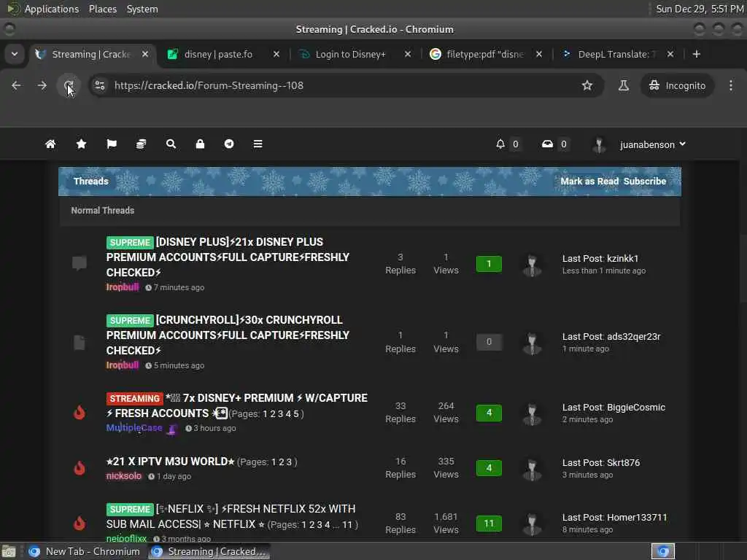Select the Streaming | Cracked tab
Image resolution: width=747 pixels, height=560 pixels.
tap(90, 54)
